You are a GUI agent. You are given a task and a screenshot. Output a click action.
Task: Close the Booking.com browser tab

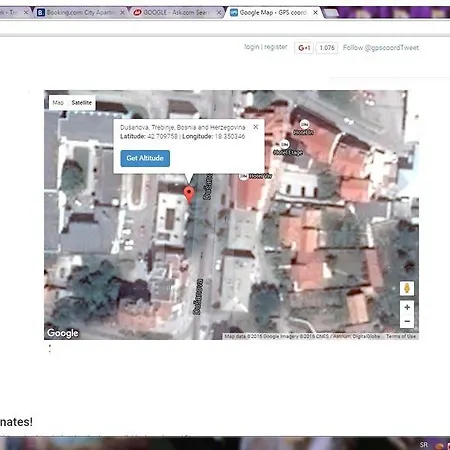pyautogui.click(x=122, y=13)
